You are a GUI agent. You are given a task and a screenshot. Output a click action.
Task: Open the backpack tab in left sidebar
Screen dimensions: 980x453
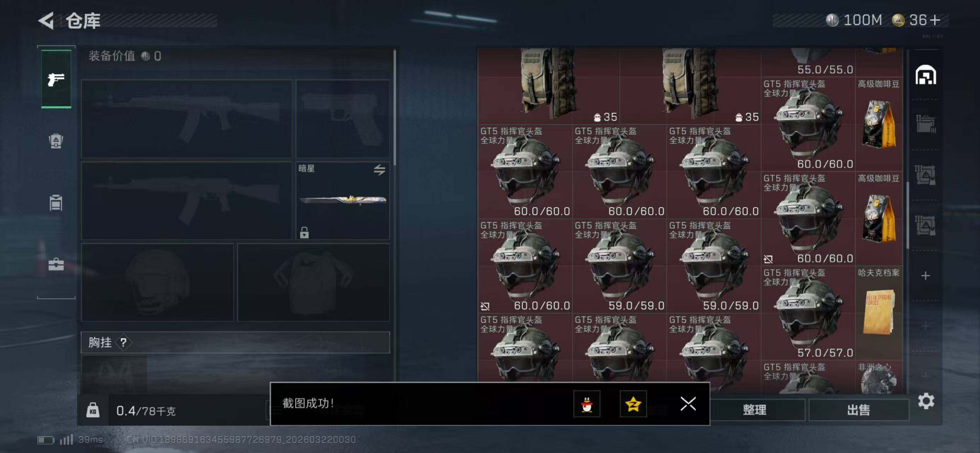[56, 141]
